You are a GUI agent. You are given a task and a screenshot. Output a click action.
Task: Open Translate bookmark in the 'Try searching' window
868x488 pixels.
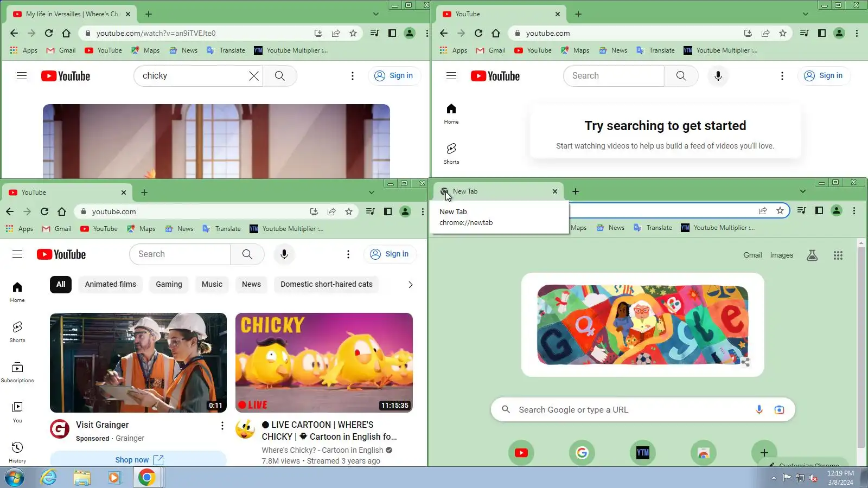click(x=656, y=50)
